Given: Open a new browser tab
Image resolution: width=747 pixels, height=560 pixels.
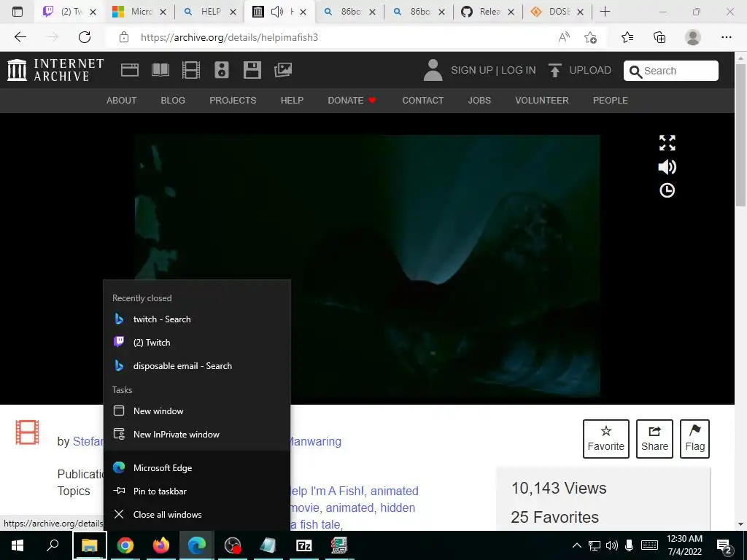Looking at the screenshot, I should coord(605,12).
